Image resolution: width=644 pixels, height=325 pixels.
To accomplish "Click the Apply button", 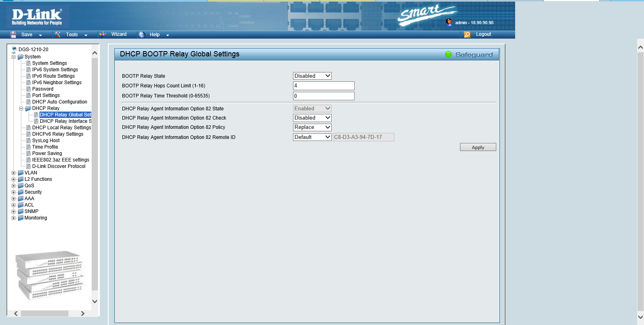I will click(478, 147).
